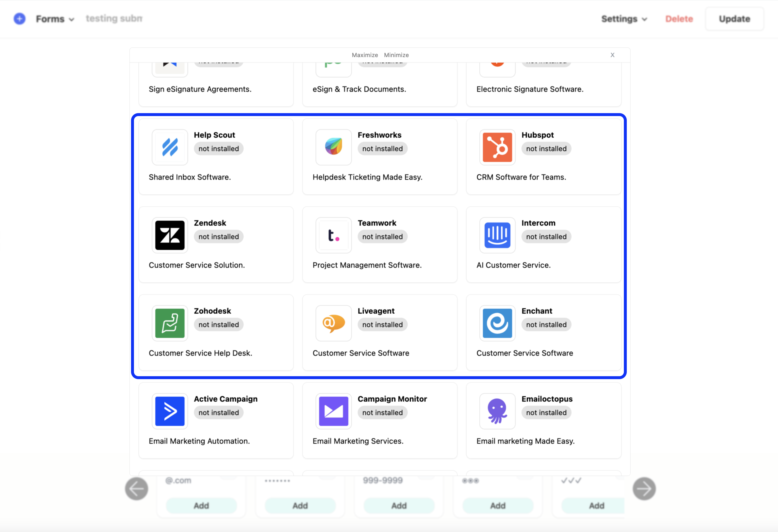
Task: Go to previous fields with left arrow
Action: (137, 489)
